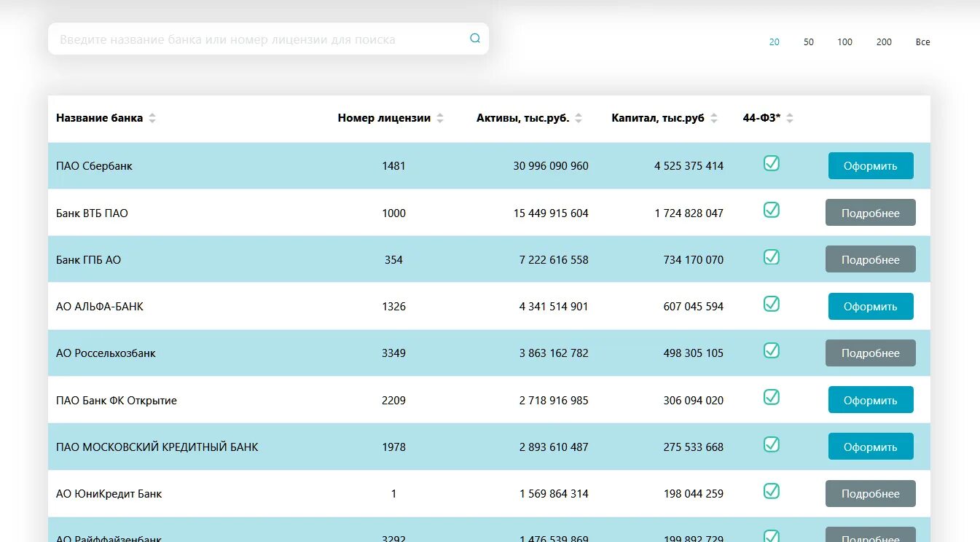Image resolution: width=980 pixels, height=542 pixels.
Task: Click capital value 306 094 020
Action: tap(694, 401)
